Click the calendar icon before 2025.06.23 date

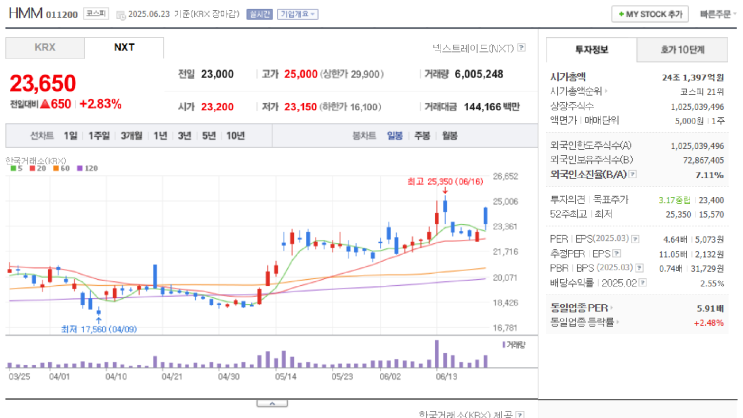[x=121, y=15]
